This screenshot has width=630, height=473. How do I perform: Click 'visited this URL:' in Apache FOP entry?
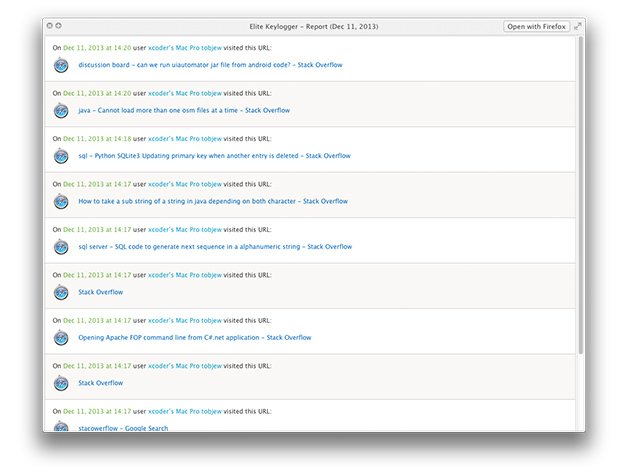tap(248, 320)
